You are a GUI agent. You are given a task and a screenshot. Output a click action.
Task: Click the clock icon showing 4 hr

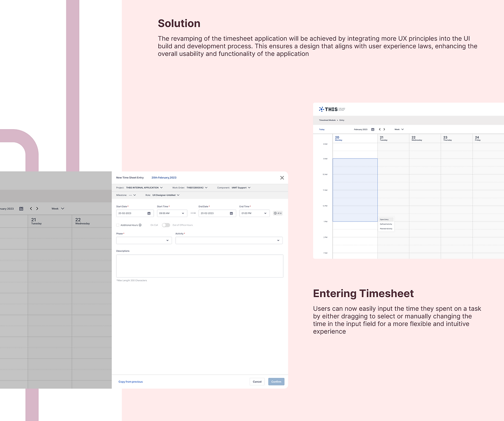[x=275, y=213]
